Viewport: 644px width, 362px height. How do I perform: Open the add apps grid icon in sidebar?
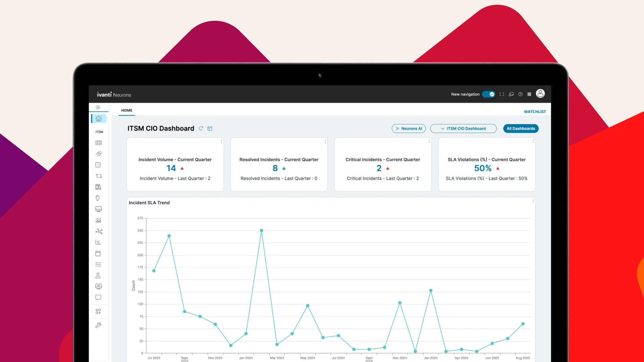point(98,311)
